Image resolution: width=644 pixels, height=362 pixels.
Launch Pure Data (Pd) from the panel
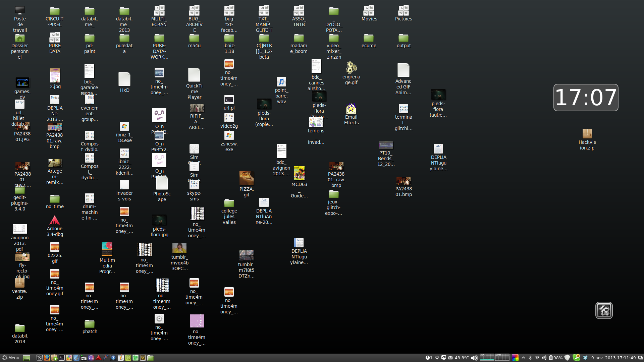point(84,358)
